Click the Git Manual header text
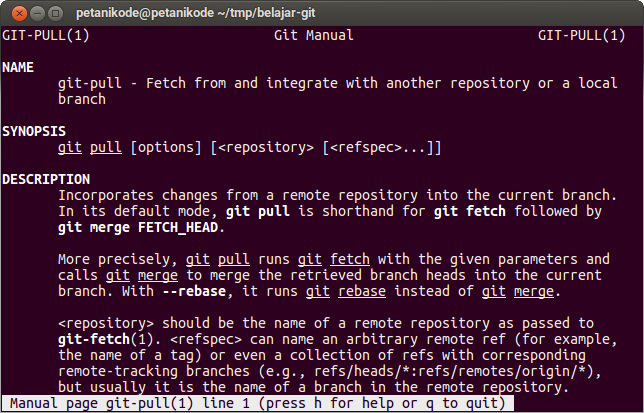 click(313, 34)
